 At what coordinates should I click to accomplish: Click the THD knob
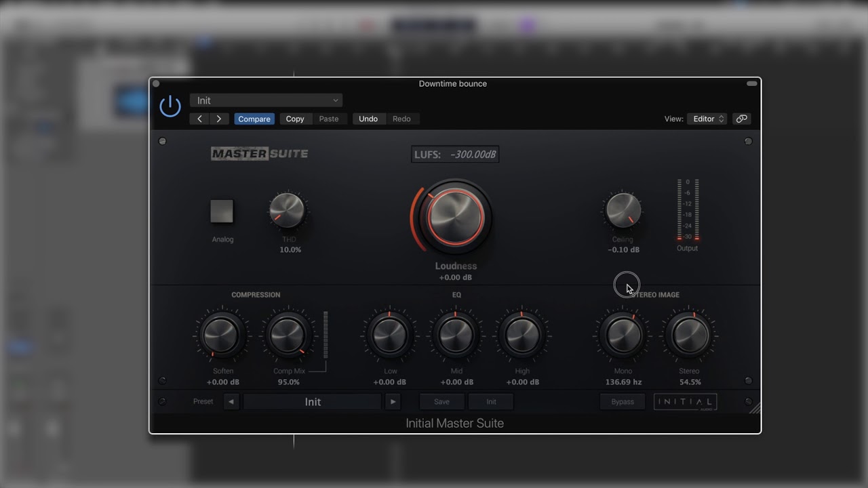tap(287, 210)
